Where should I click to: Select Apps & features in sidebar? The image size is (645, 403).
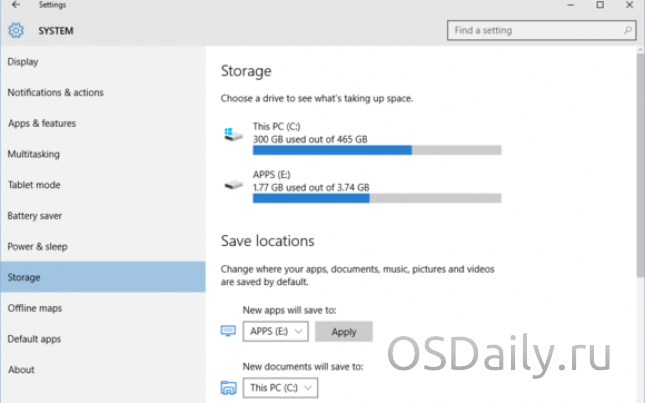pyautogui.click(x=42, y=124)
